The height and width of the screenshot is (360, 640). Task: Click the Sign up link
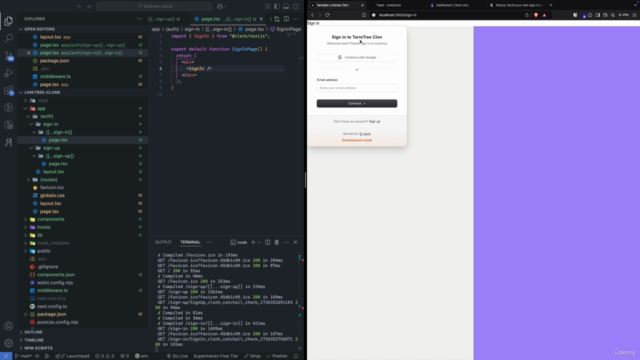(374, 122)
